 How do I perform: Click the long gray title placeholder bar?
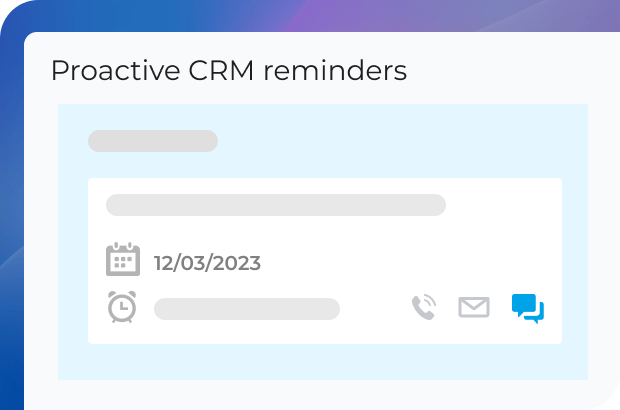[276, 205]
